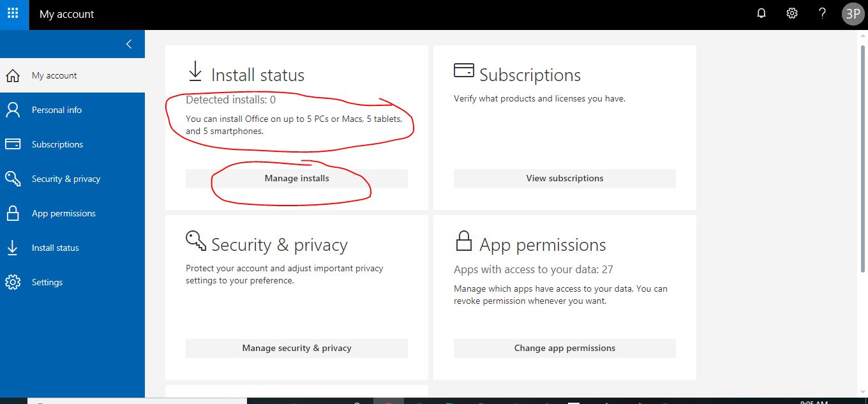
Task: Click the help question mark icon
Action: (823, 13)
